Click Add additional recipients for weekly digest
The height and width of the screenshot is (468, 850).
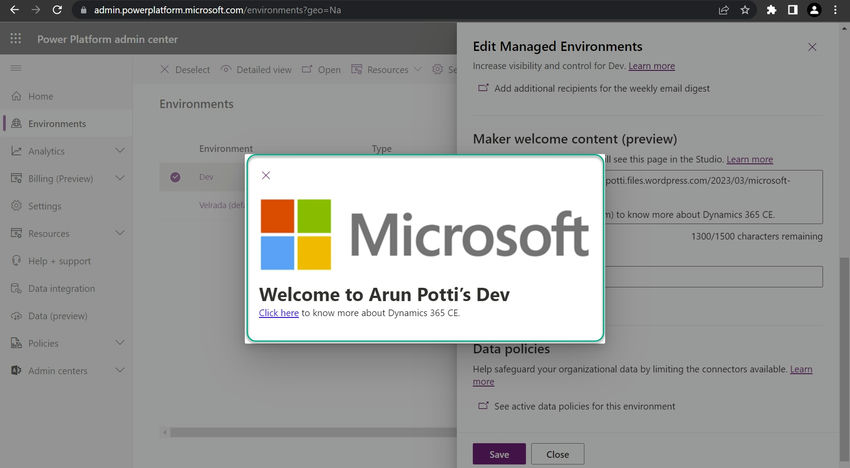(602, 88)
